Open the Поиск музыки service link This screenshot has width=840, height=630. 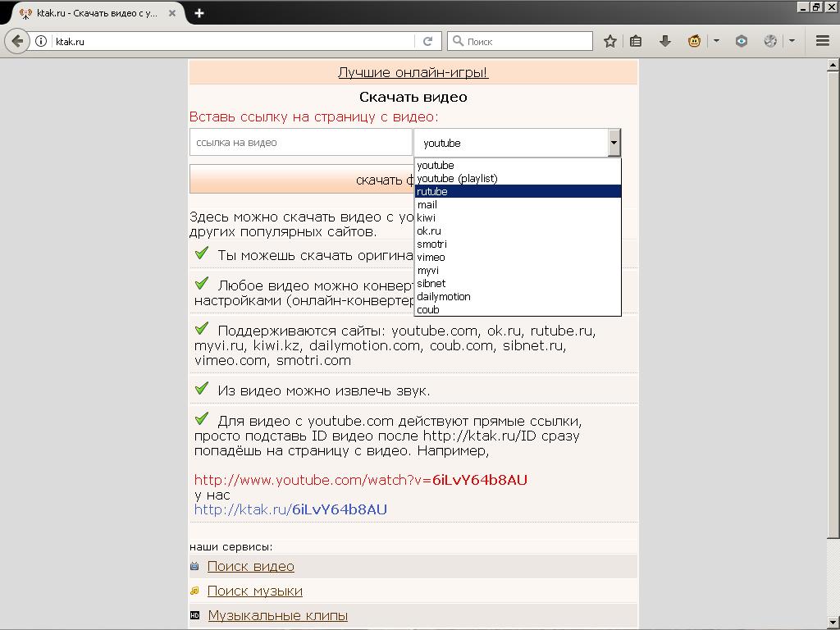click(x=255, y=591)
